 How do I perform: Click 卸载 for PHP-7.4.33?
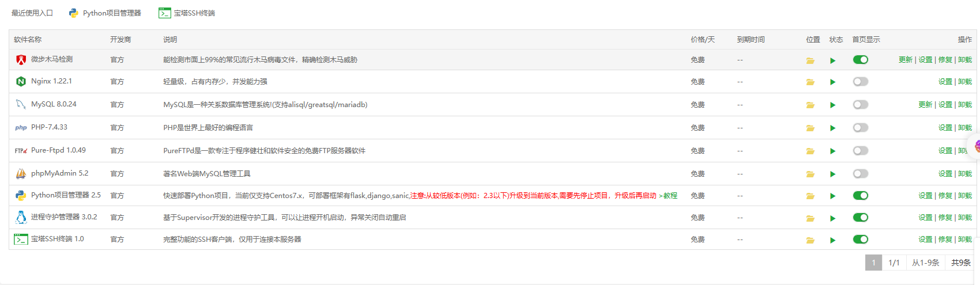tap(965, 128)
